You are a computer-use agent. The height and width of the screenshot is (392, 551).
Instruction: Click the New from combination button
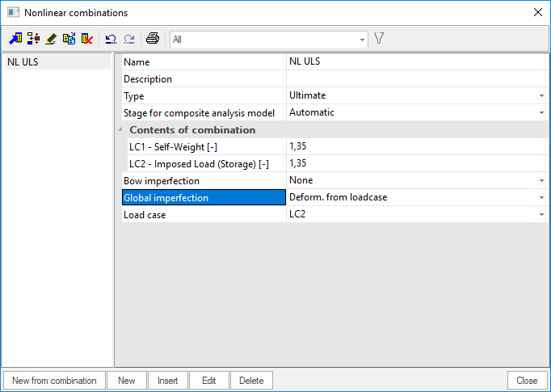(54, 381)
